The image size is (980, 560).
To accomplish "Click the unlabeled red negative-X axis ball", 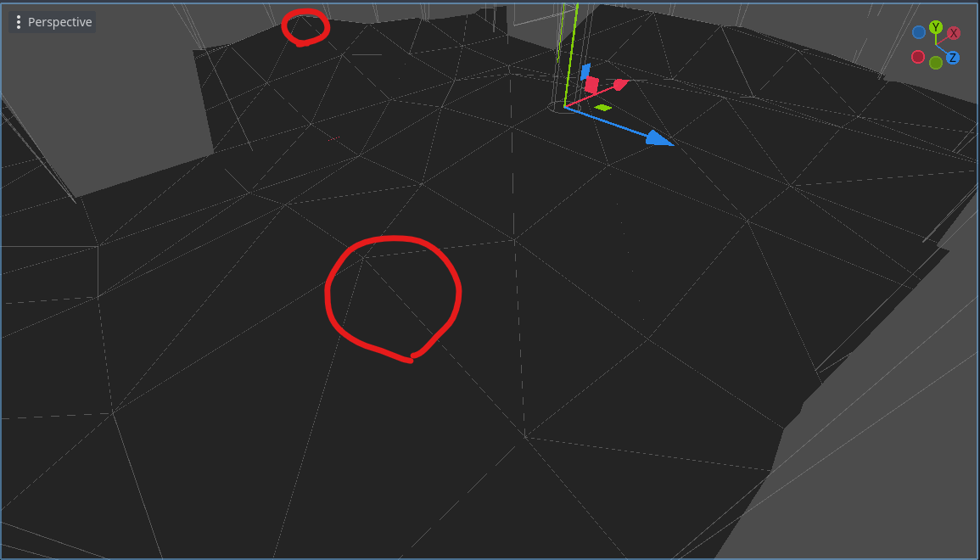I will click(918, 57).
